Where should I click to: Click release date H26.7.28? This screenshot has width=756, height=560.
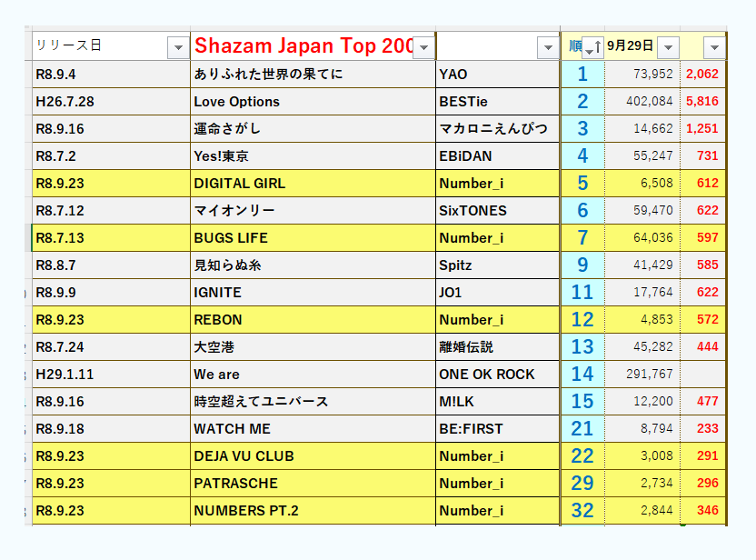112,101
